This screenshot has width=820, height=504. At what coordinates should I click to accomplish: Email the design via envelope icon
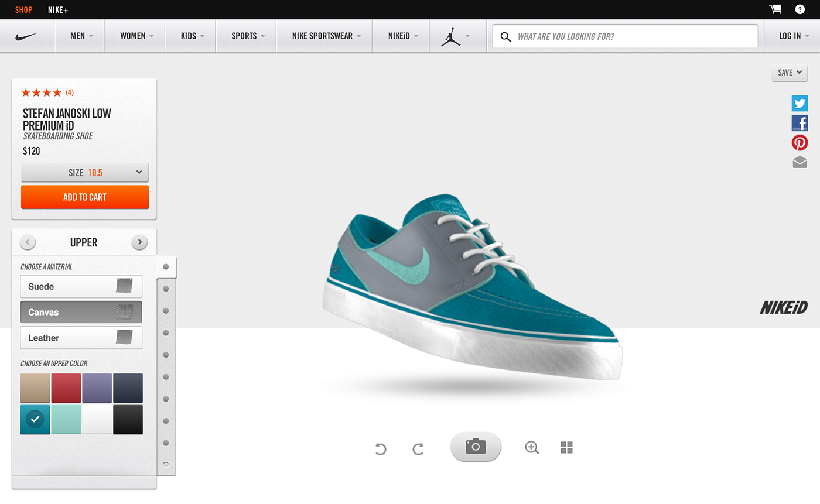pyautogui.click(x=800, y=162)
